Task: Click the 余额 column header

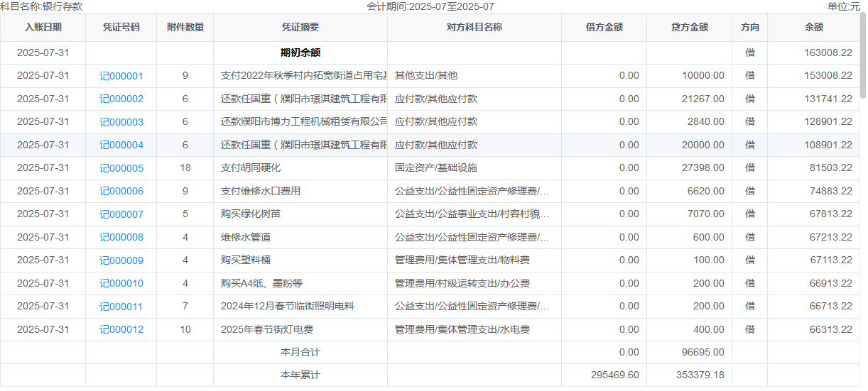Action: [x=813, y=28]
